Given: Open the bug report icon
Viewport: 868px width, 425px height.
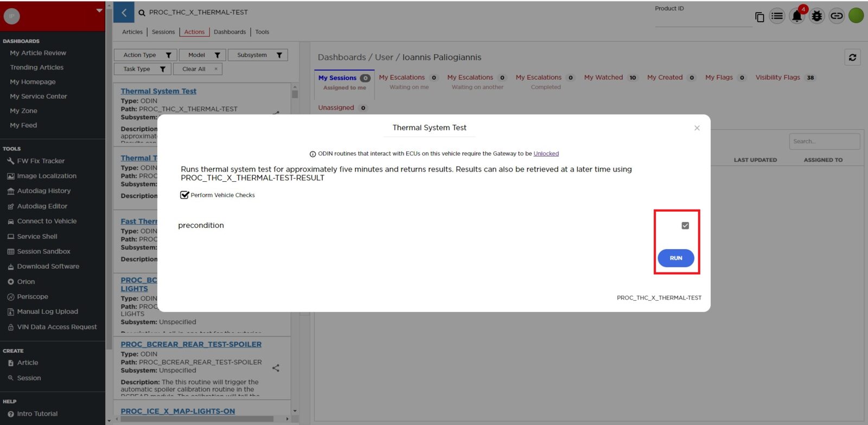Looking at the screenshot, I should click(816, 16).
